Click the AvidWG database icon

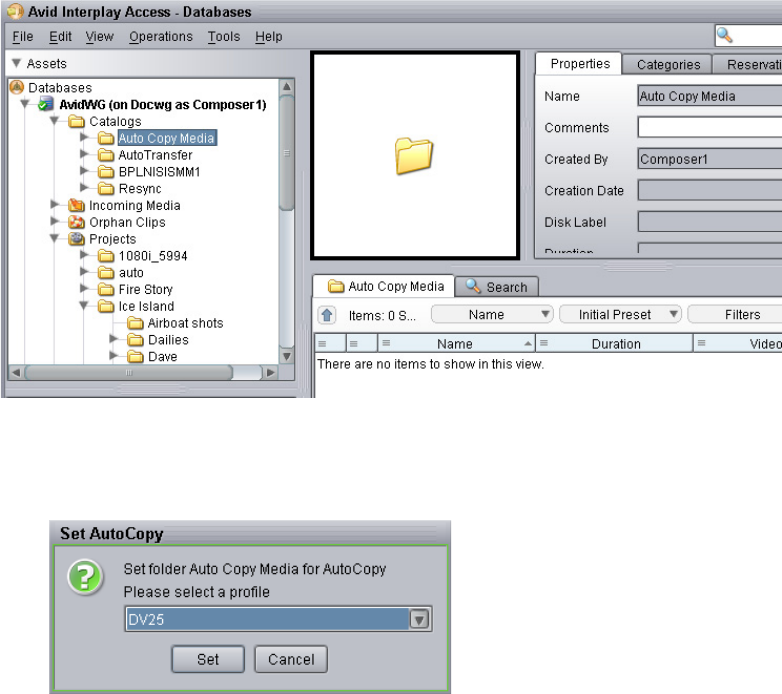point(46,104)
